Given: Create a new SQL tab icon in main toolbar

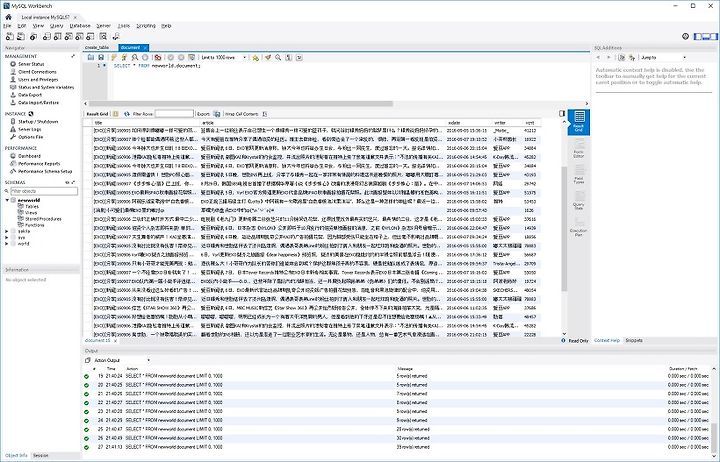Looking at the screenshot, I should (10, 36).
